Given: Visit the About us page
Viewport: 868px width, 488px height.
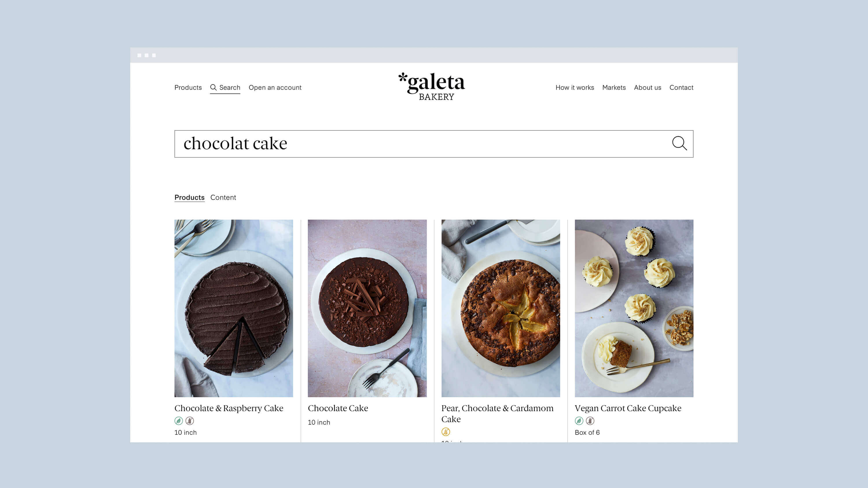Looking at the screenshot, I should (x=647, y=87).
